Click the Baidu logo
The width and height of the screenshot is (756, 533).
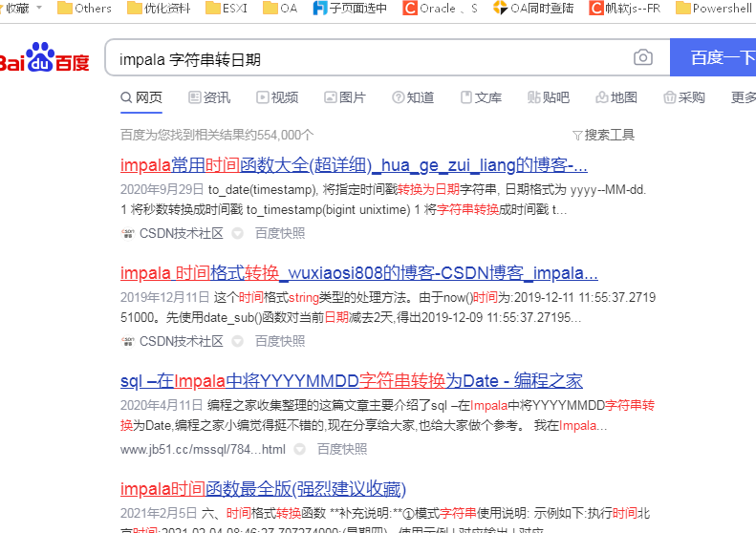44,58
